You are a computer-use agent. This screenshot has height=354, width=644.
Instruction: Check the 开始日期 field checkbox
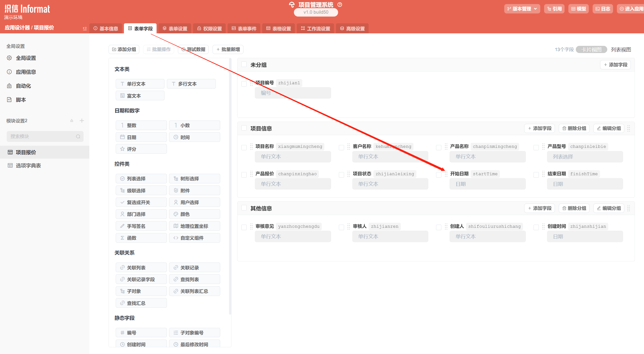click(x=438, y=175)
